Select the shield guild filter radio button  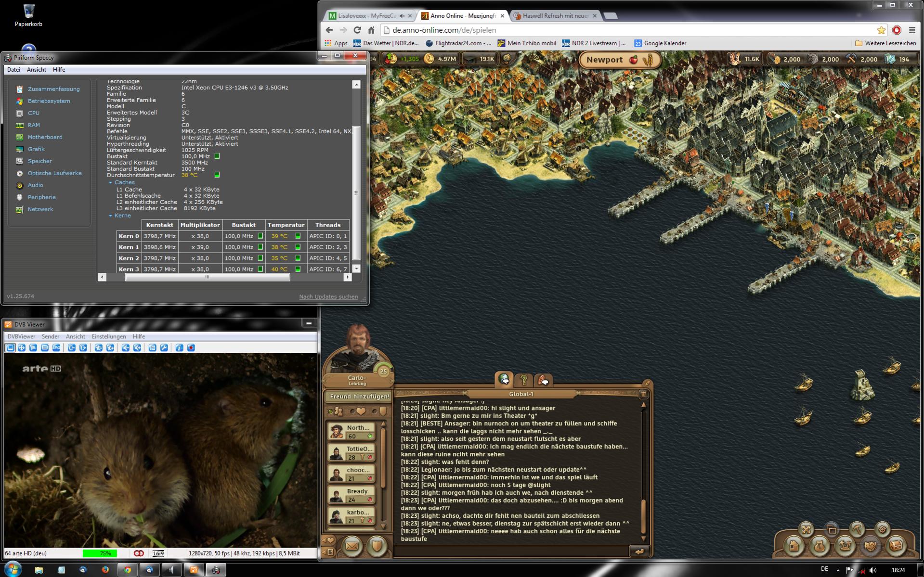375,411
